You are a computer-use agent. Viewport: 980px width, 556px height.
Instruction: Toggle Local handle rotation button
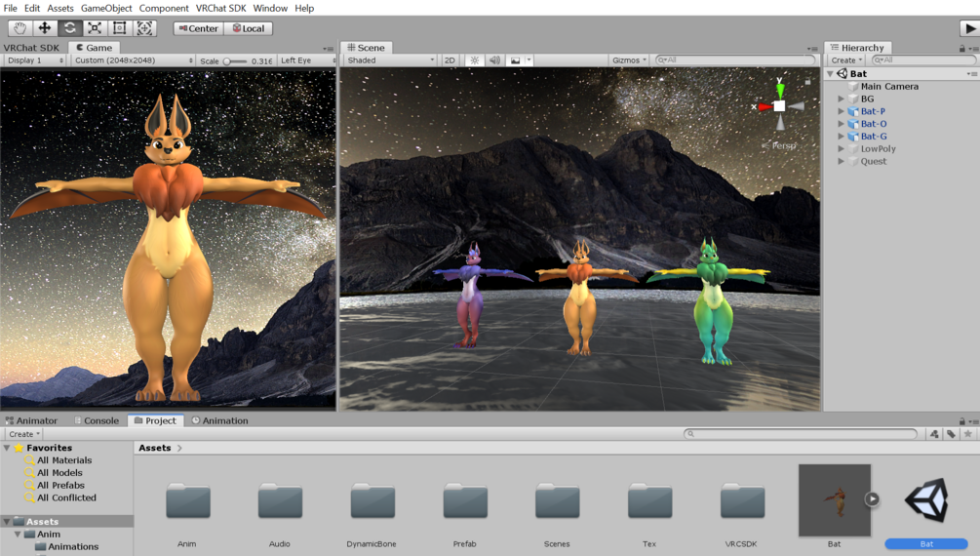[248, 28]
